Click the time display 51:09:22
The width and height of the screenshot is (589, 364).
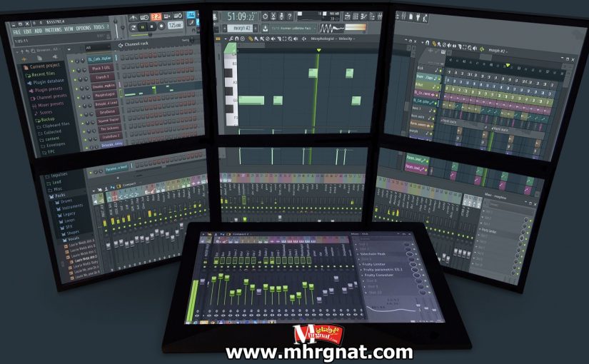click(x=241, y=16)
